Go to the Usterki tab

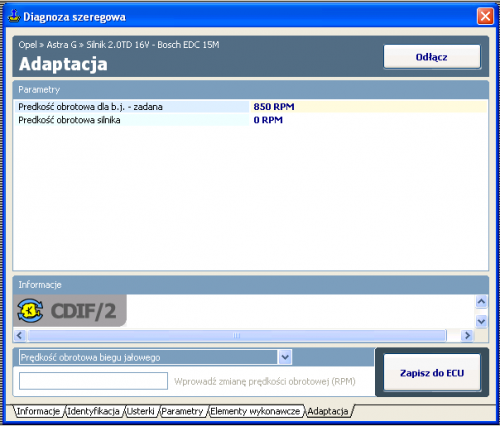(x=140, y=411)
